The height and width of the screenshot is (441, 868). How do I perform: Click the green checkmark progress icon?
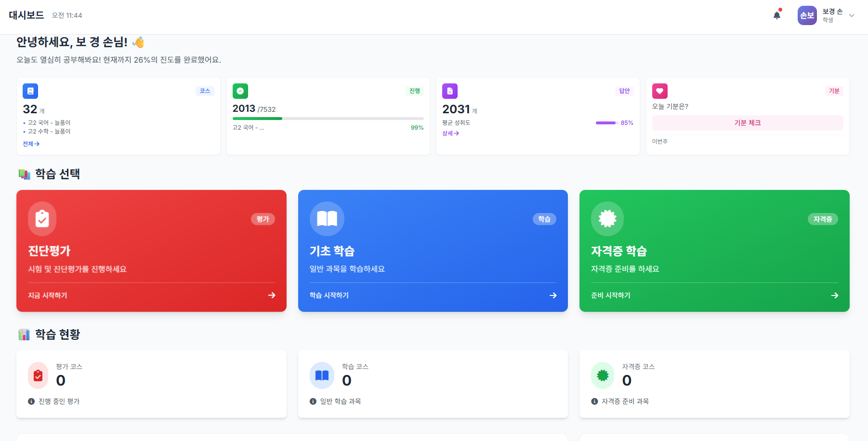240,91
